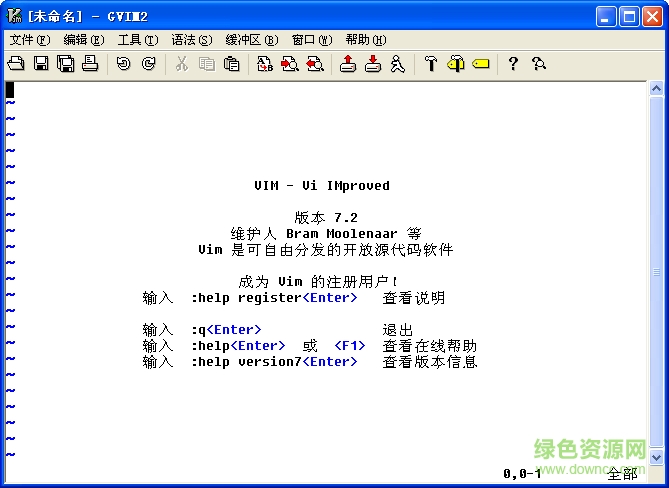
Task: Open Find and Replace tool
Action: click(265, 64)
